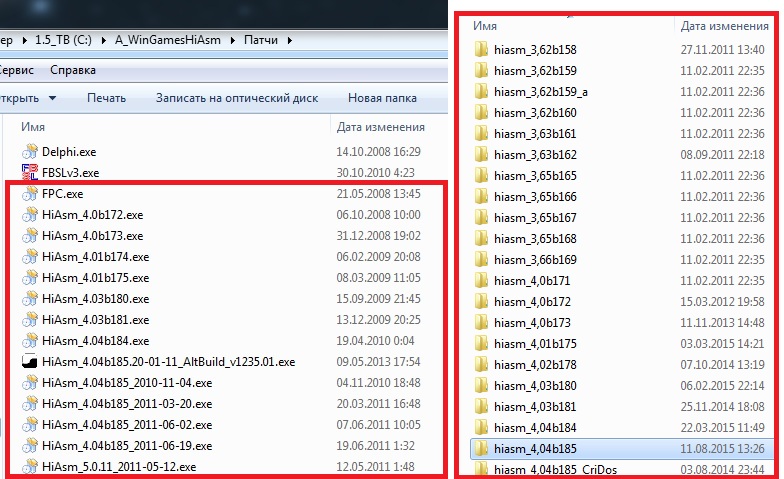This screenshot has width=784, height=479.
Task: Sort left list by Имя header
Action: pos(33,127)
